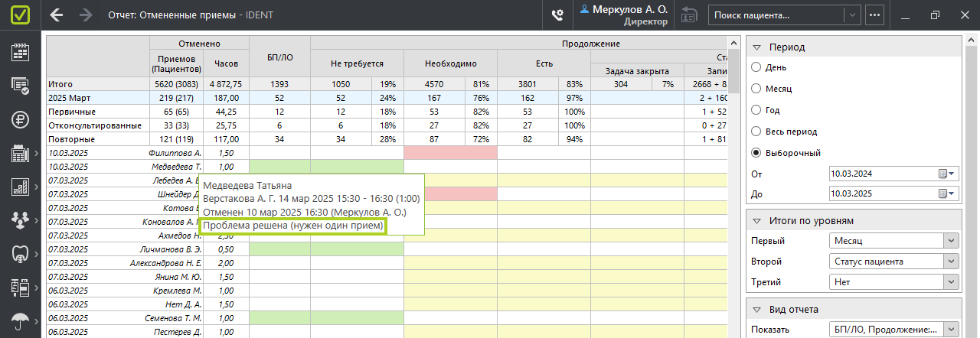Click the patients group sidebar icon
980x338 pixels.
point(20,219)
